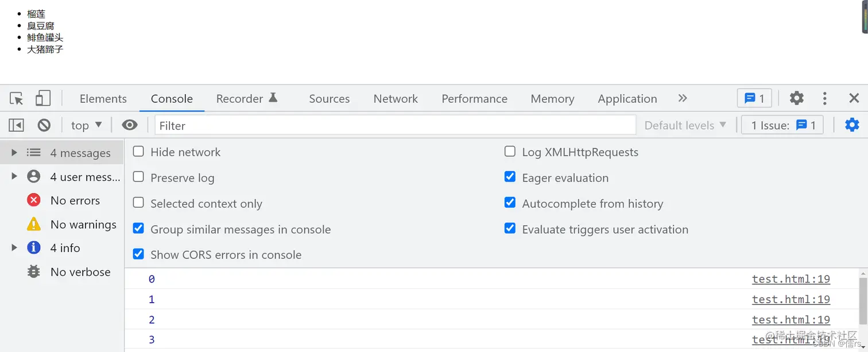
Task: Click the 1 Issue button
Action: coord(782,125)
